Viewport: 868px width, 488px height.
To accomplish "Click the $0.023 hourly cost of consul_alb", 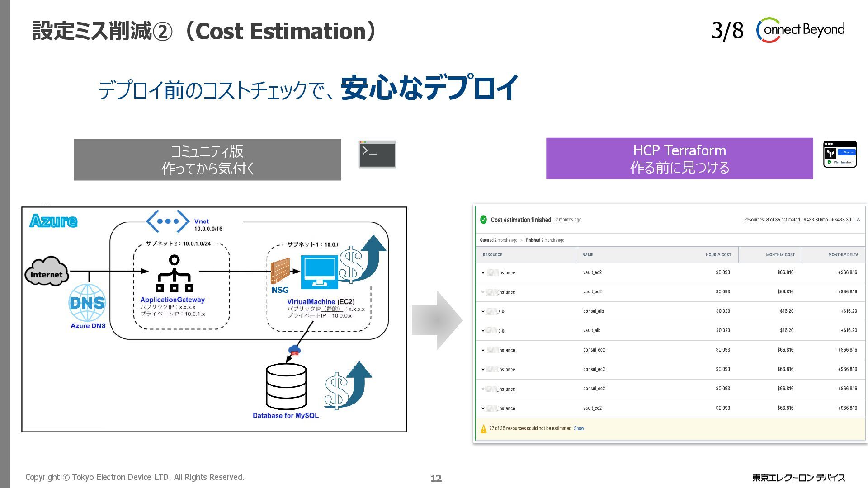I will 723,311.
